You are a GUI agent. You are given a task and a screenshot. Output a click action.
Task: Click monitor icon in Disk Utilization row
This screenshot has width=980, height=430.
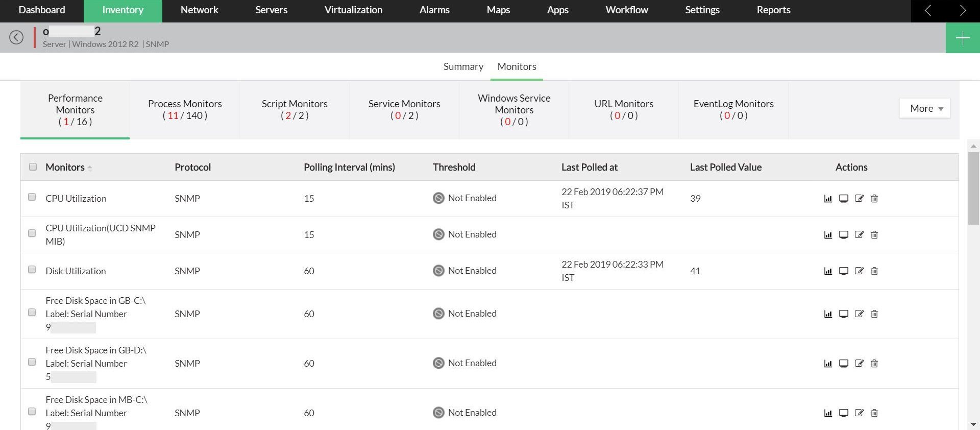pyautogui.click(x=844, y=271)
